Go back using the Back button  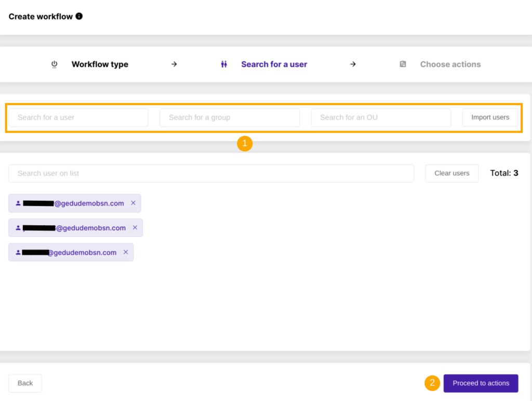[x=25, y=383]
